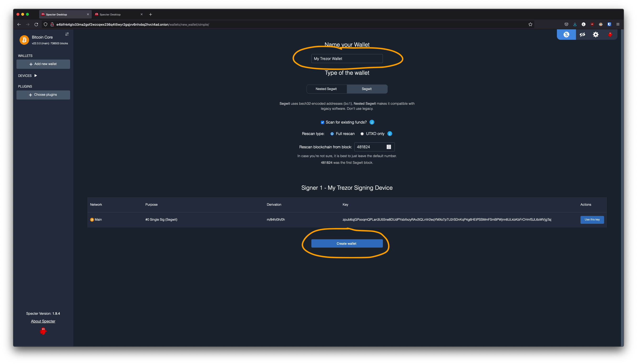Click the Bitcoin Core logo
The image size is (637, 364).
(x=24, y=40)
